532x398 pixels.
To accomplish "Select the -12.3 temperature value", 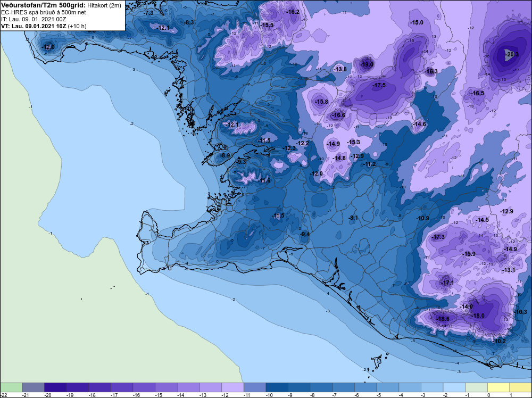I will coord(289,148).
